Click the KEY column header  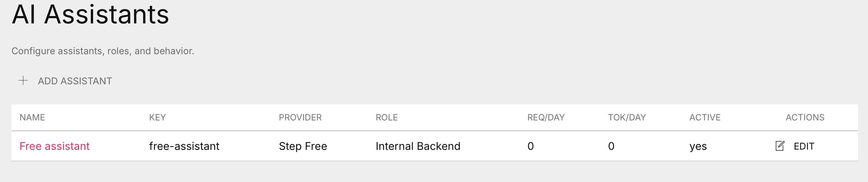(158, 117)
